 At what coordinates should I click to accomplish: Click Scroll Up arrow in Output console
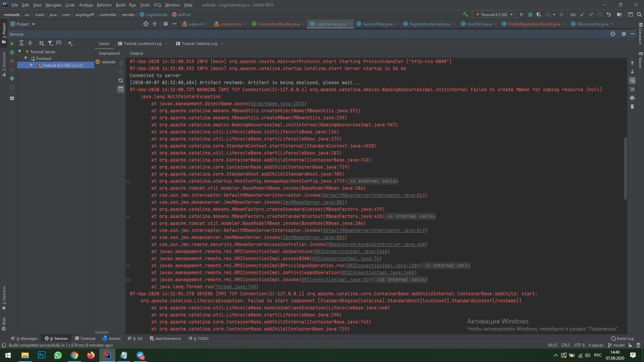coord(632,63)
